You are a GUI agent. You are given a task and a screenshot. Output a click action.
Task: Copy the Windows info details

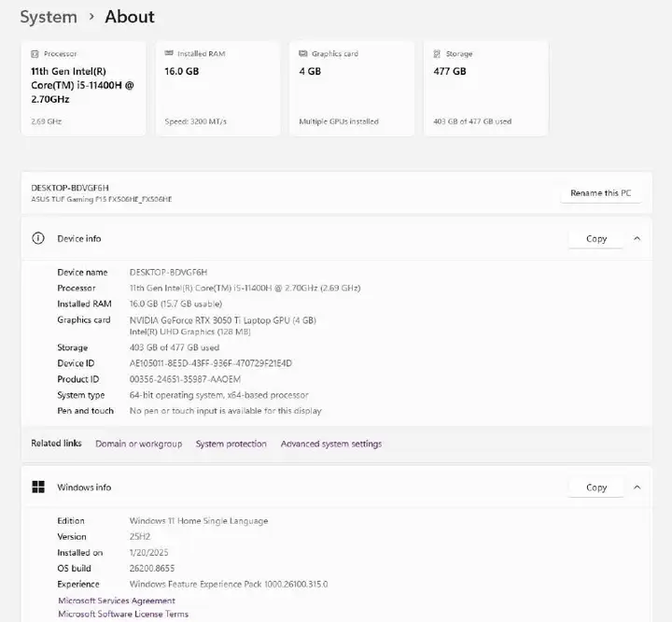[x=596, y=488]
